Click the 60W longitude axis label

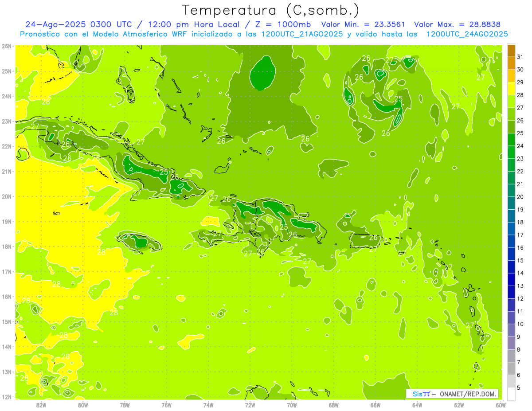[x=501, y=404]
